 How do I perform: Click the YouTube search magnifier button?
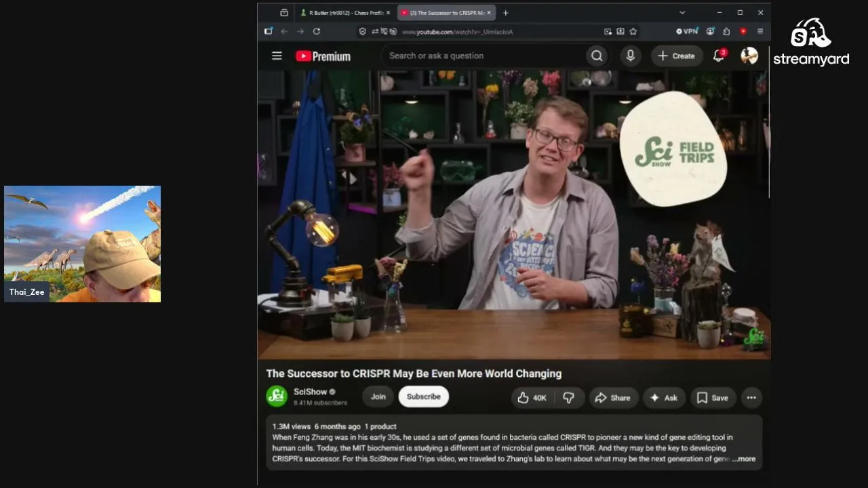(597, 56)
